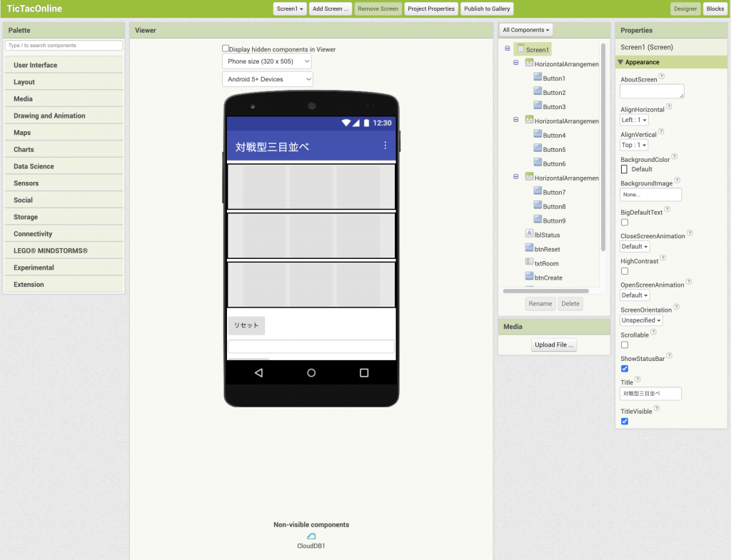This screenshot has height=560, width=731.
Task: Open the ScreenOrientation Unspecified dropdown
Action: (x=641, y=320)
